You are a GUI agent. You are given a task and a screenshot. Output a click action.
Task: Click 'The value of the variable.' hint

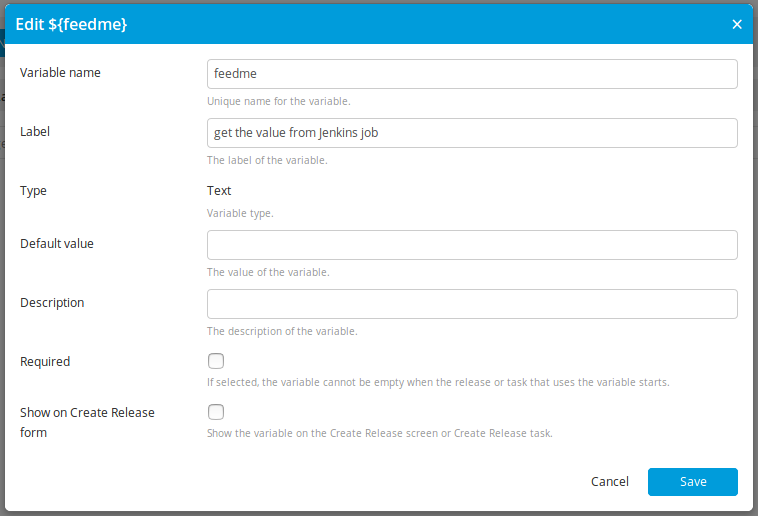click(x=268, y=272)
